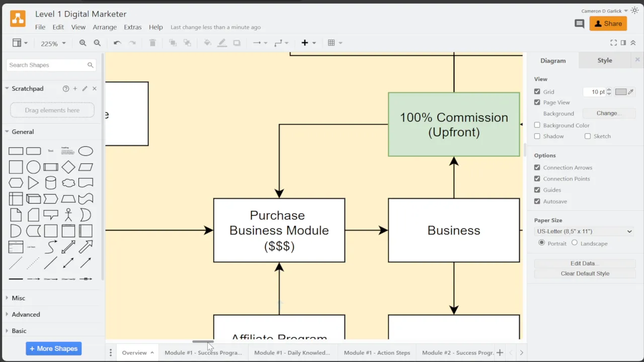Toggle the Connection Arrows checkbox
Image resolution: width=644 pixels, height=362 pixels.
(x=537, y=167)
